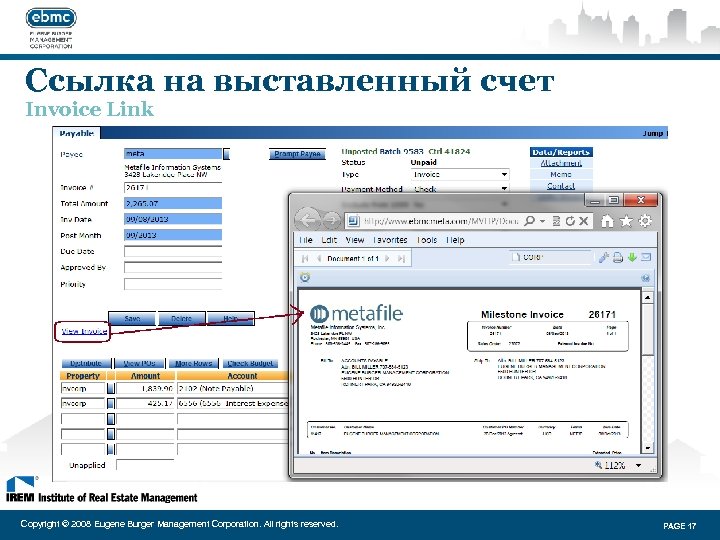Open the address bar search dropdown arrow
Viewport: 720px width, 540px height.
542,221
